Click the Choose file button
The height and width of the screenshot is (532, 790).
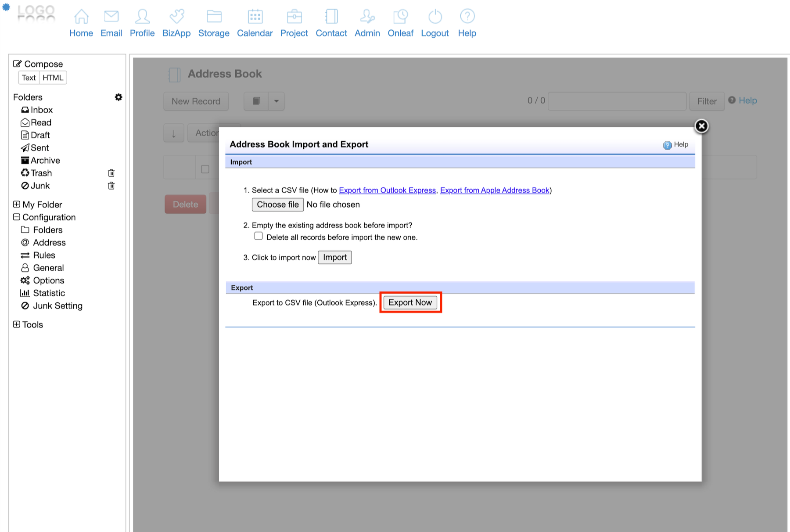pos(277,205)
